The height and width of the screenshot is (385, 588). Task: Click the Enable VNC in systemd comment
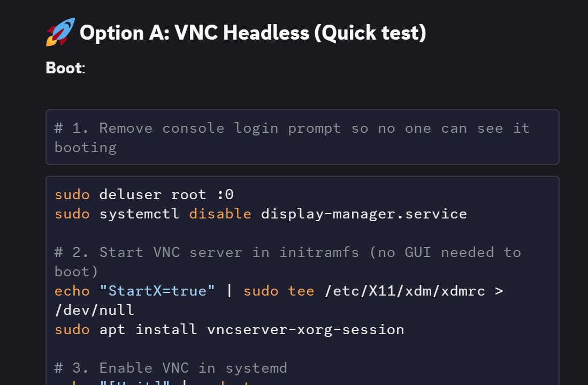[171, 368]
